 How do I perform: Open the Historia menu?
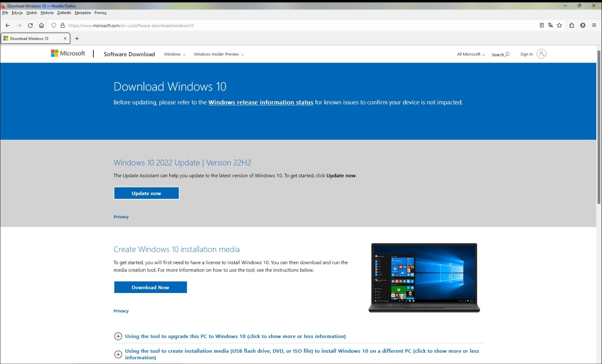click(x=47, y=13)
